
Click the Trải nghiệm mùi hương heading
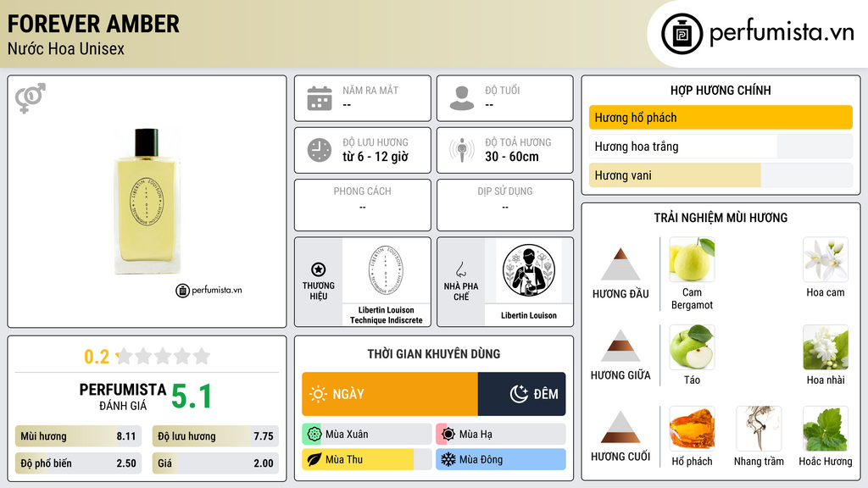(x=721, y=218)
